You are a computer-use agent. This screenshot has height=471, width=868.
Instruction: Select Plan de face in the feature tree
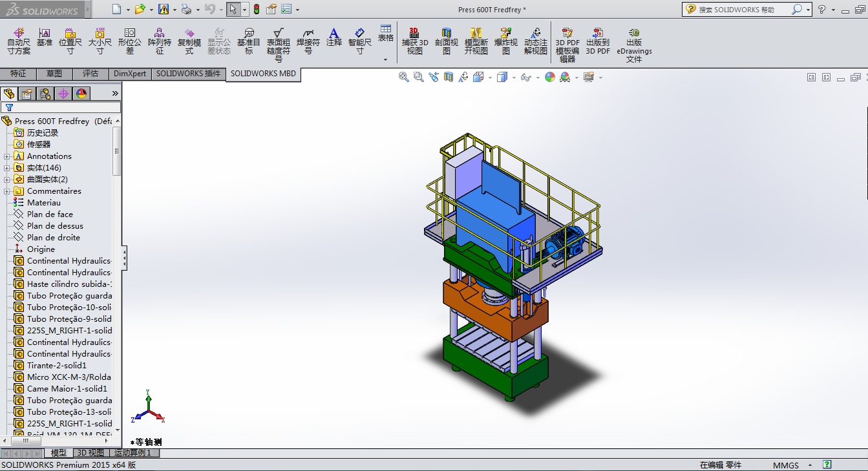[50, 215]
